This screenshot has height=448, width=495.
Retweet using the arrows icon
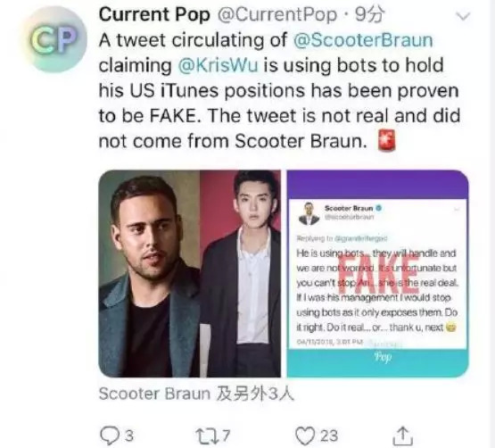coord(206,436)
